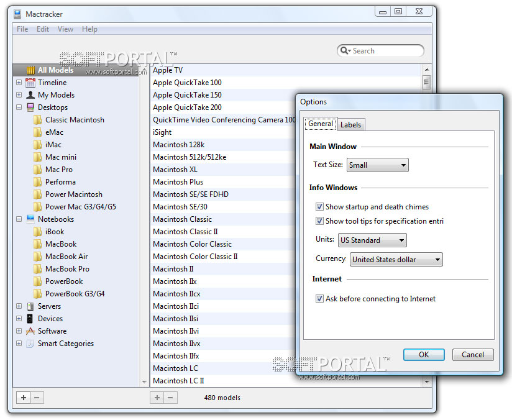The height and width of the screenshot is (420, 512).
Task: Toggle Show tool tips for specification entries
Action: (319, 221)
